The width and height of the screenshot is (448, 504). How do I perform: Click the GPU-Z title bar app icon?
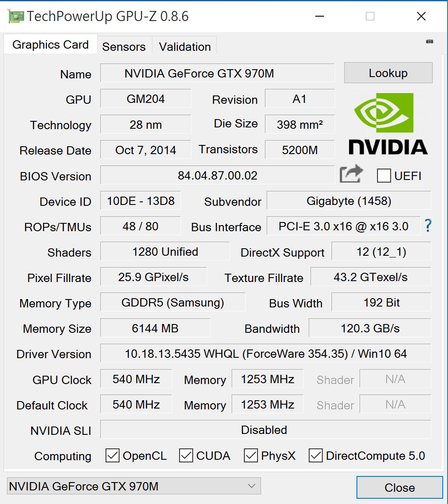point(16,17)
